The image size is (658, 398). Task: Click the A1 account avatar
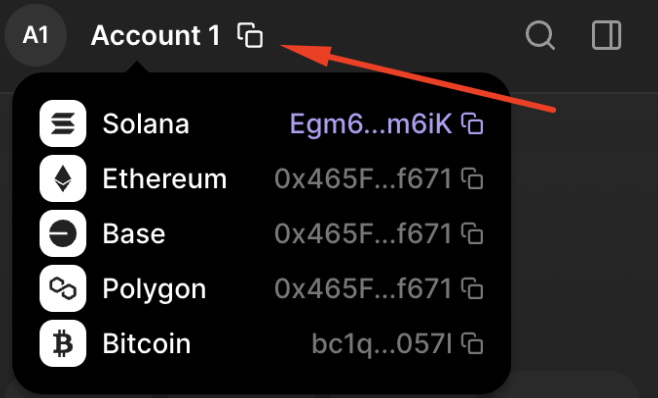coord(36,35)
